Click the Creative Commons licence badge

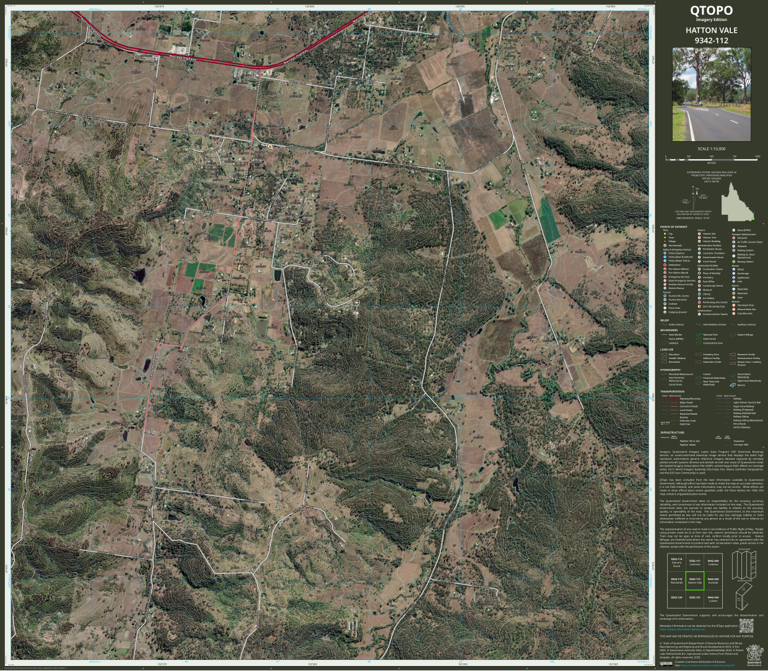click(666, 664)
